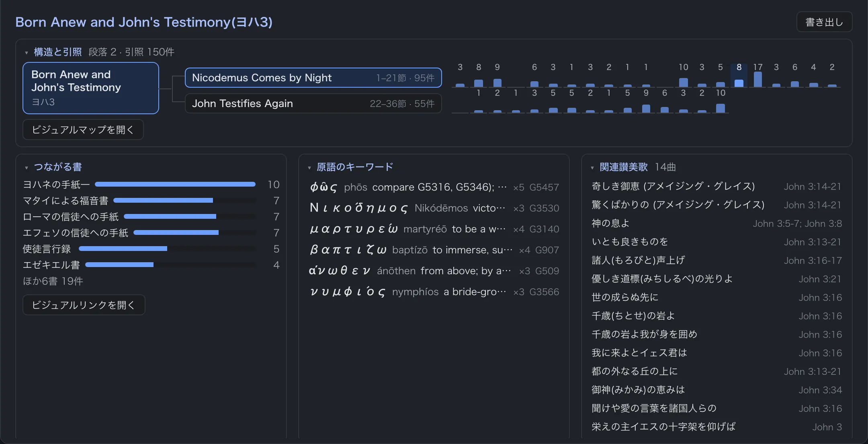Open マタイによる福音書 connected book row
The image size is (868, 444).
point(151,201)
